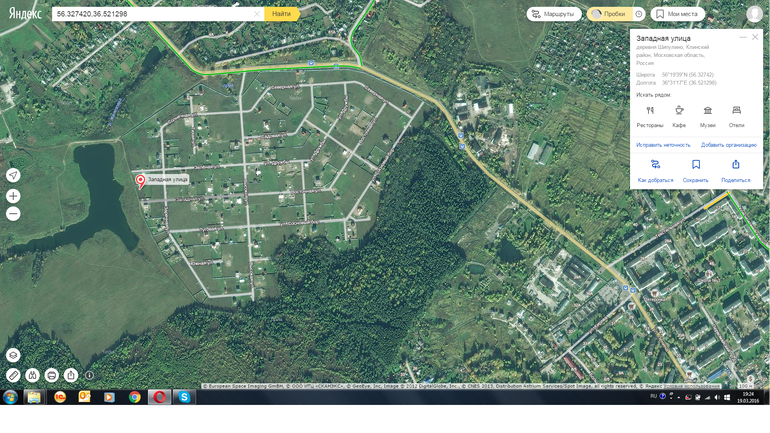
Task: Open panoramas with the binoculars icon
Action: point(32,375)
